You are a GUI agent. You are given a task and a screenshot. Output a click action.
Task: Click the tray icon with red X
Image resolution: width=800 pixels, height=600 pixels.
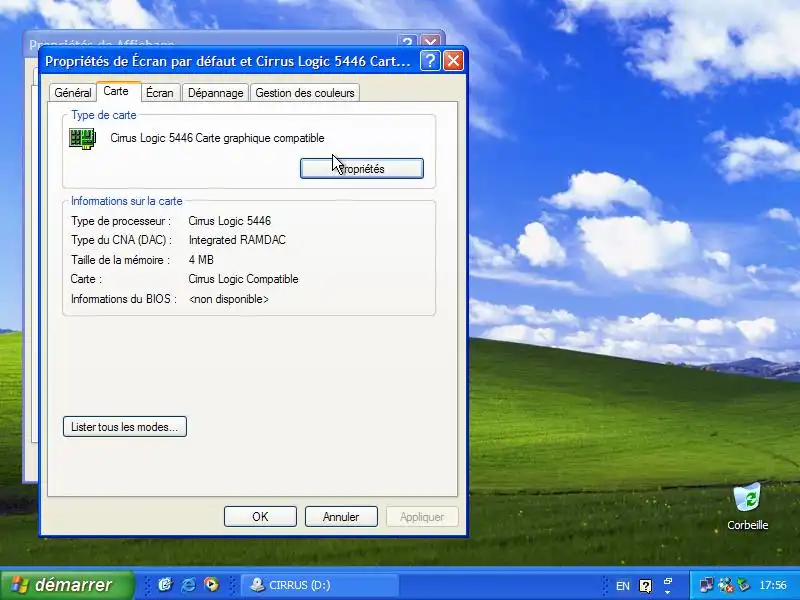726,585
